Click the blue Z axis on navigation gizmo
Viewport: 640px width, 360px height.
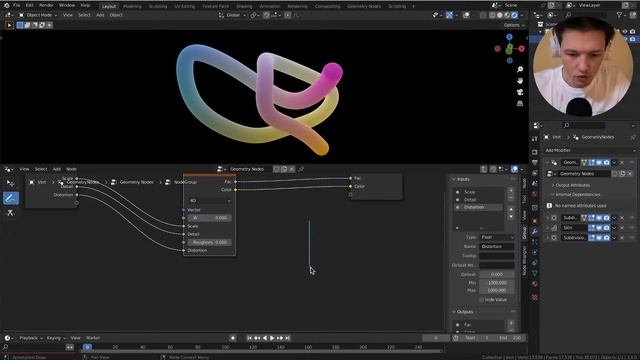(x=509, y=37)
